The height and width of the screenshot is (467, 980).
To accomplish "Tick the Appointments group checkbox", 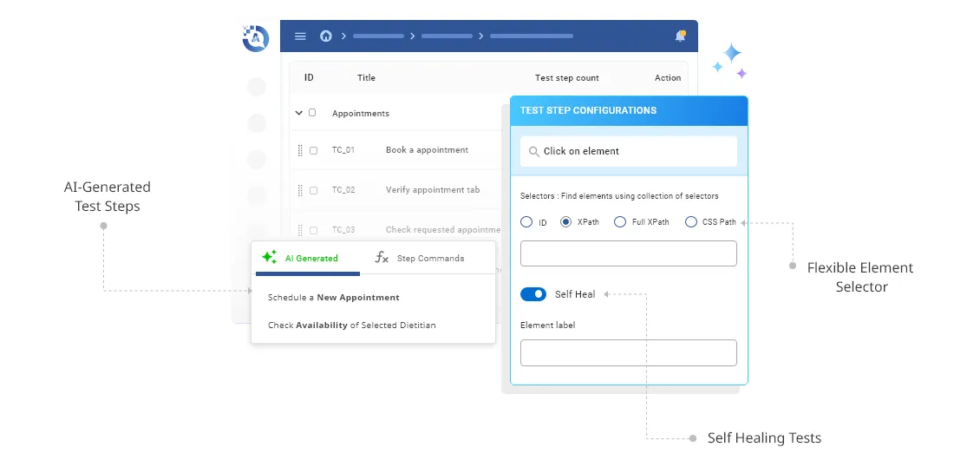I will point(312,113).
